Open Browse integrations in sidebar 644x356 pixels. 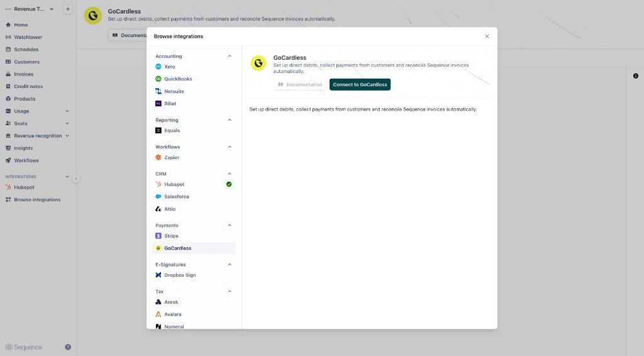click(x=37, y=199)
